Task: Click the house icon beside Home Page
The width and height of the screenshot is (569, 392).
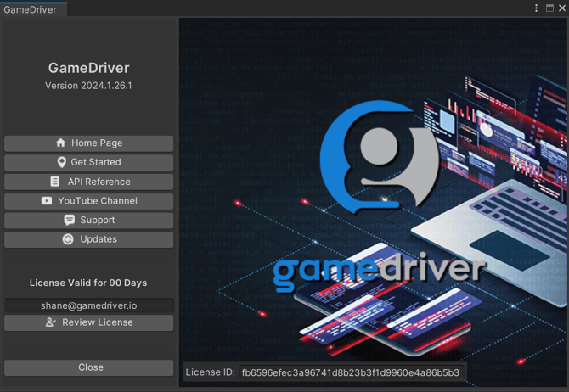Action: 60,143
